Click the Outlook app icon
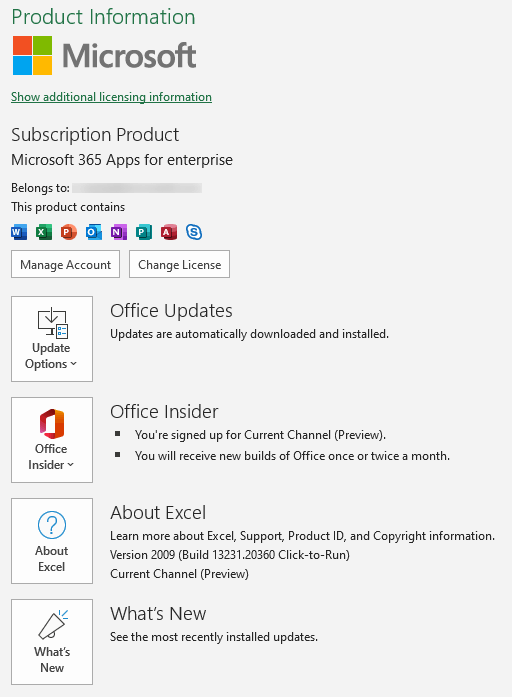Screen dimensions: 512x697 point(94,232)
